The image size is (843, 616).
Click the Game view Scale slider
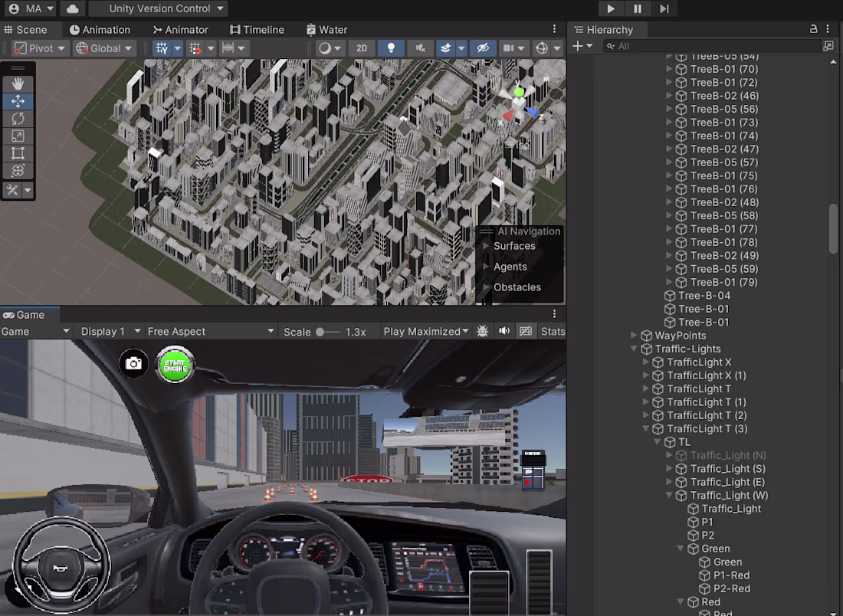pos(328,332)
